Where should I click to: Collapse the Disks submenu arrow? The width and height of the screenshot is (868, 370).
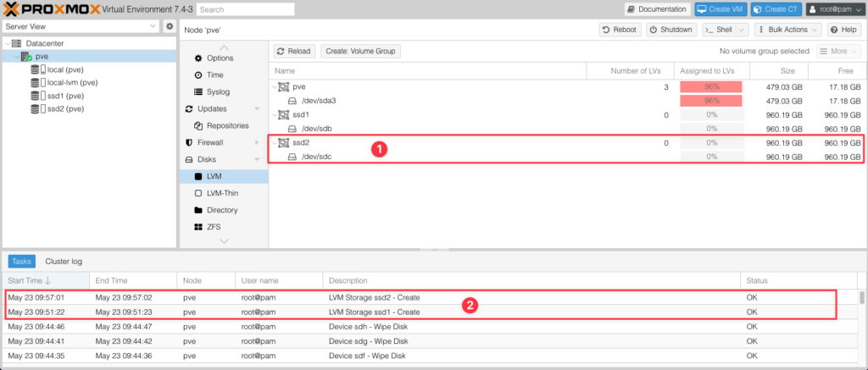coord(257,159)
